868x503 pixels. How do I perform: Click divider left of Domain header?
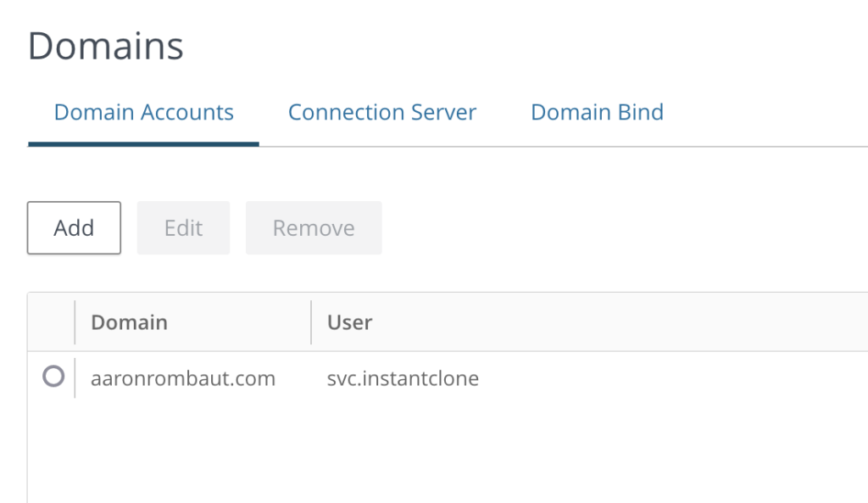pyautogui.click(x=75, y=322)
